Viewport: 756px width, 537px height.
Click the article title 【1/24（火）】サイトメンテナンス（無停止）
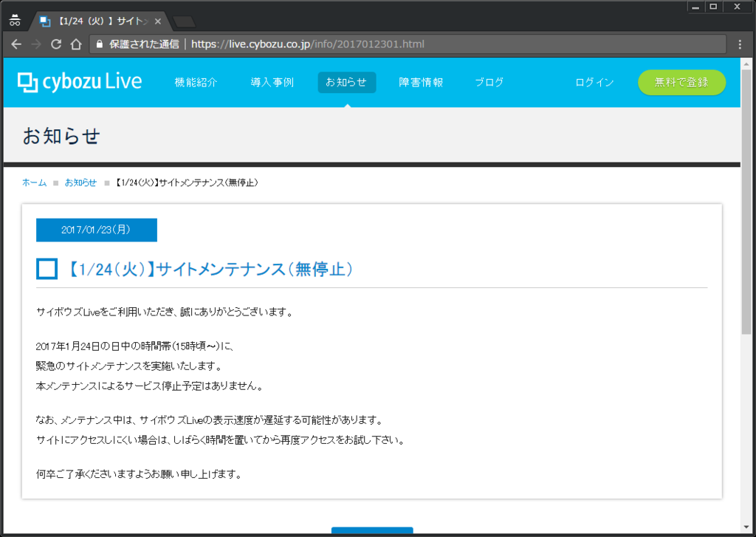click(209, 269)
